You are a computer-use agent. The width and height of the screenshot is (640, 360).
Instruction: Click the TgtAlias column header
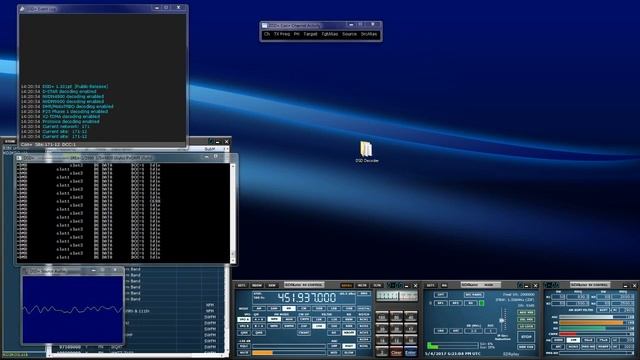point(329,34)
